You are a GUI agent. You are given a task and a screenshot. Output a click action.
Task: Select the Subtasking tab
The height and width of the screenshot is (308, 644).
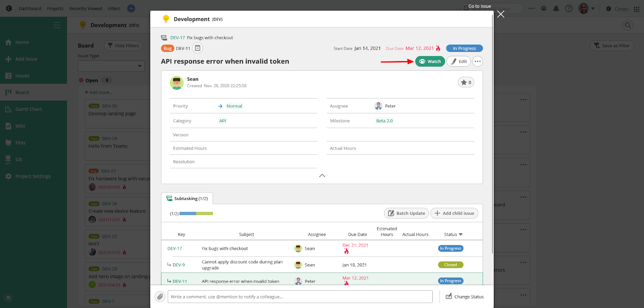pyautogui.click(x=187, y=199)
